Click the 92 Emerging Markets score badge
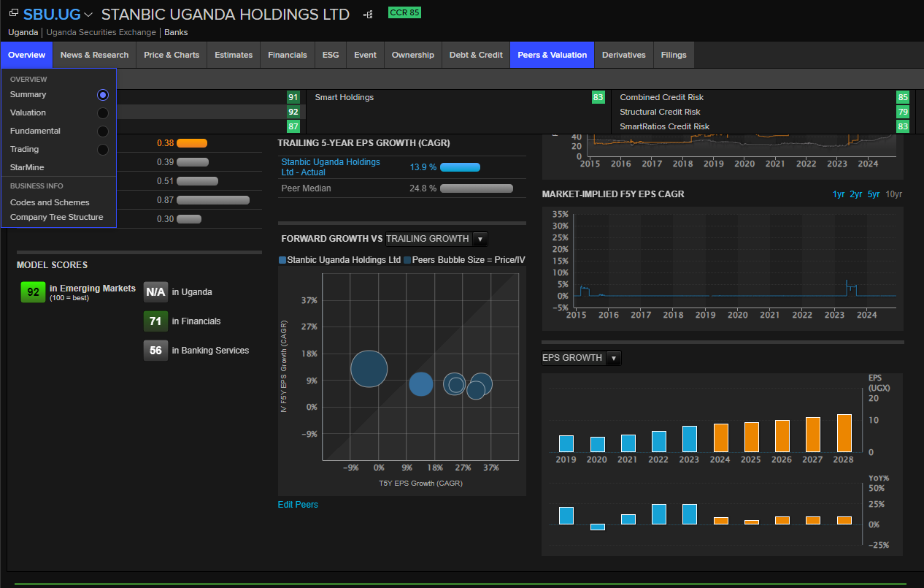The width and height of the screenshot is (924, 588). tap(33, 292)
